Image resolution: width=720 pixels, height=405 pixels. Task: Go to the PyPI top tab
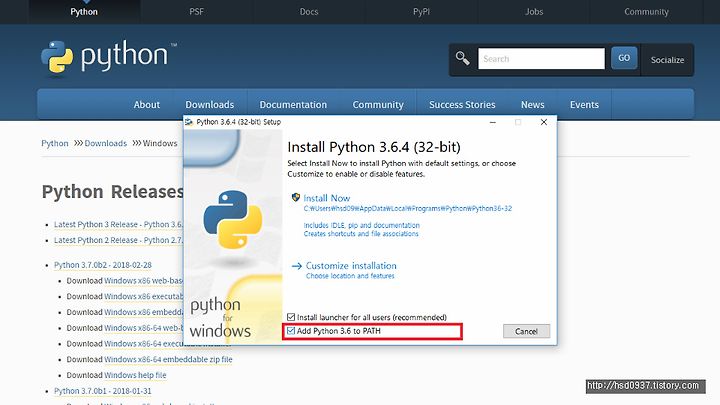tap(422, 12)
